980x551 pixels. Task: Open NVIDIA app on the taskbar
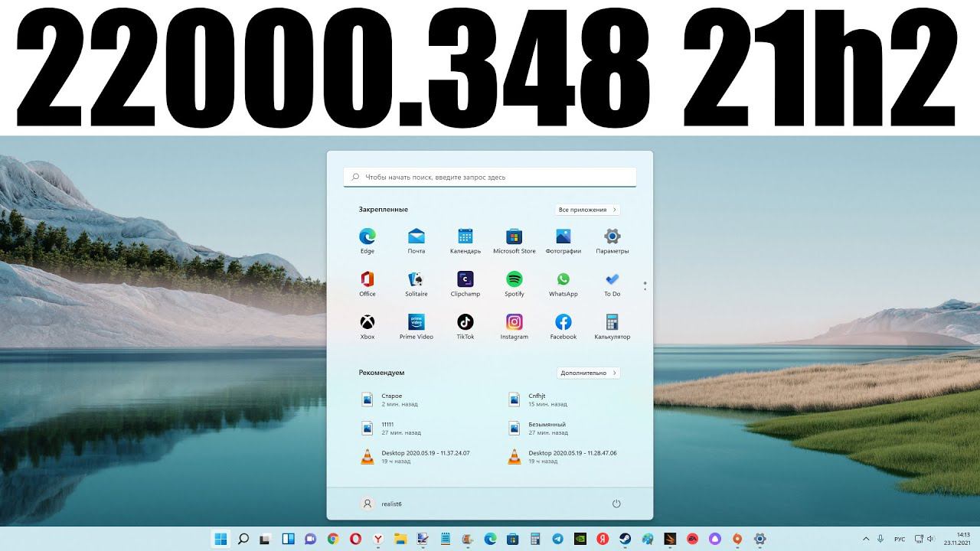(x=580, y=539)
